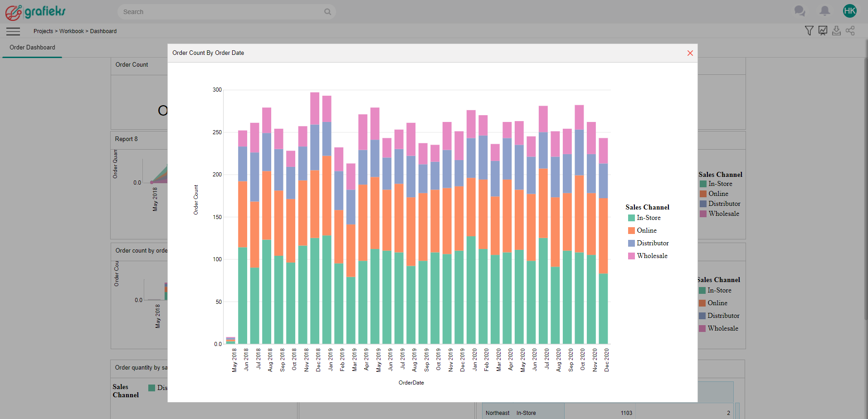Go to Projects in the breadcrumb

(43, 31)
